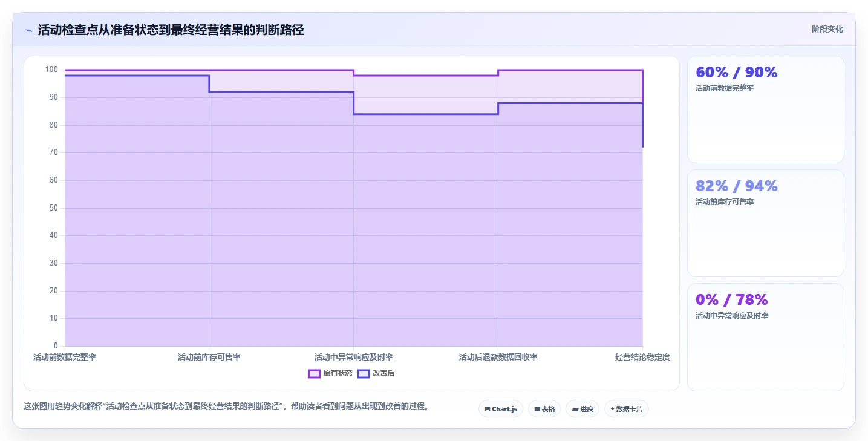Image resolution: width=868 pixels, height=441 pixels.
Task: Click the trend icon beside the chart title
Action: 28,30
